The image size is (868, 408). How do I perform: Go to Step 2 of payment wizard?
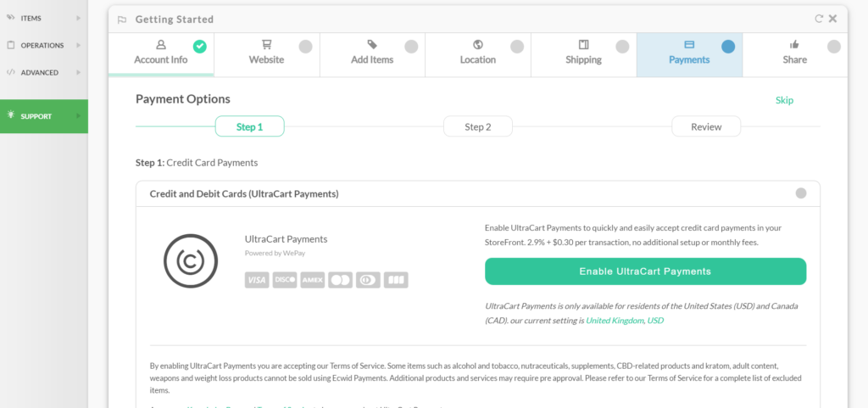coord(478,126)
